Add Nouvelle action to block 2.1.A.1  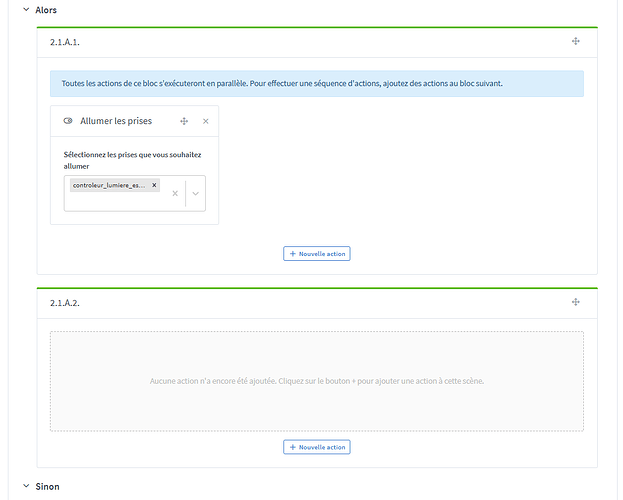[317, 254]
